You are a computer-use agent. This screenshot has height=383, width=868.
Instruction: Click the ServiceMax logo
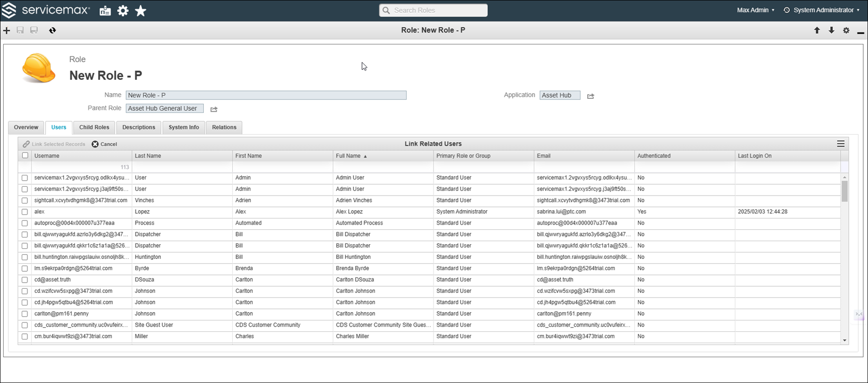tap(46, 10)
